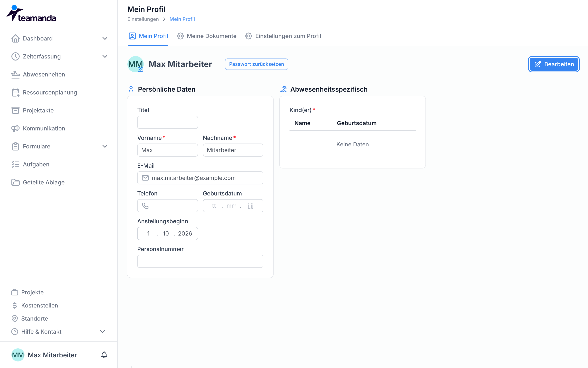
Task: Open the Einstellungen zum Profil tab
Action: point(283,36)
